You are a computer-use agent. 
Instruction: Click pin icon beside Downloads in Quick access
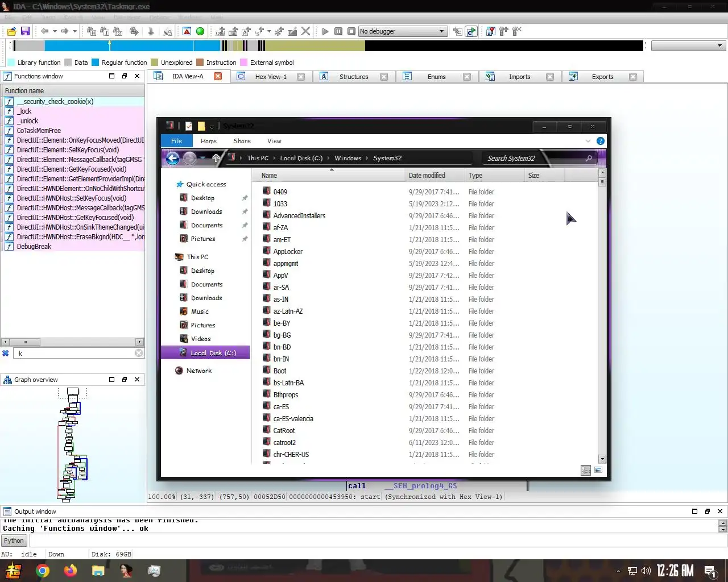(245, 211)
